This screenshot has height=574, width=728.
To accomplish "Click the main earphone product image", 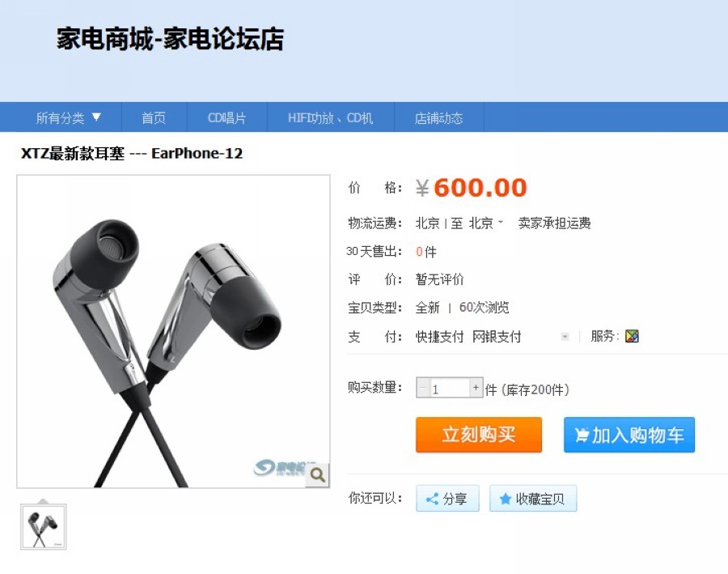I will (x=173, y=331).
